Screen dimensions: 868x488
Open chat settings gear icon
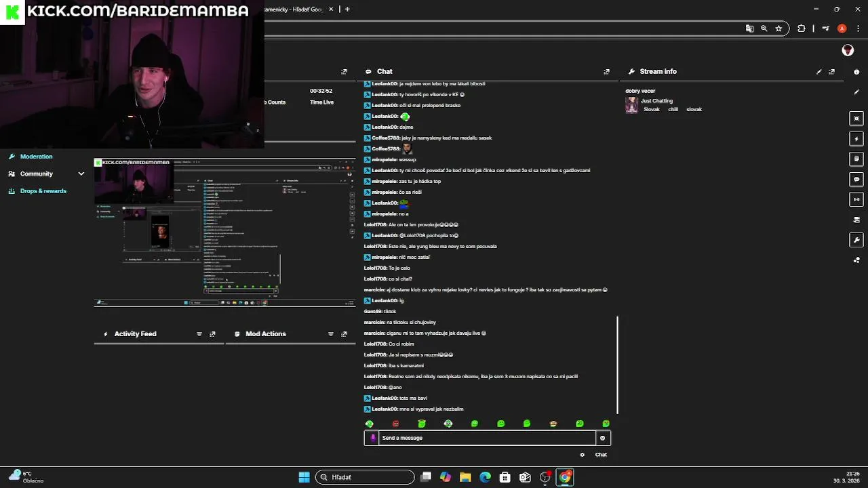(582, 455)
